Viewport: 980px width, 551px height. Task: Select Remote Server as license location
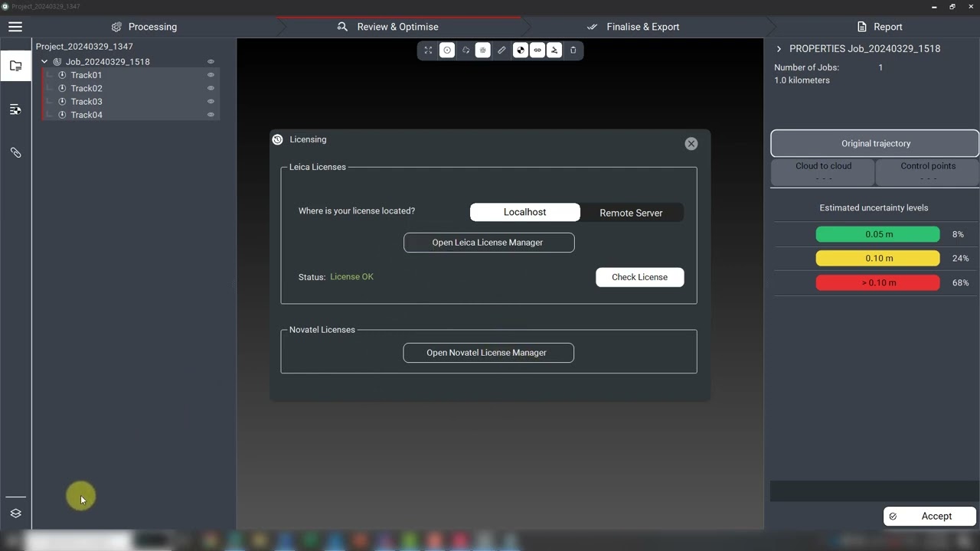[631, 213]
